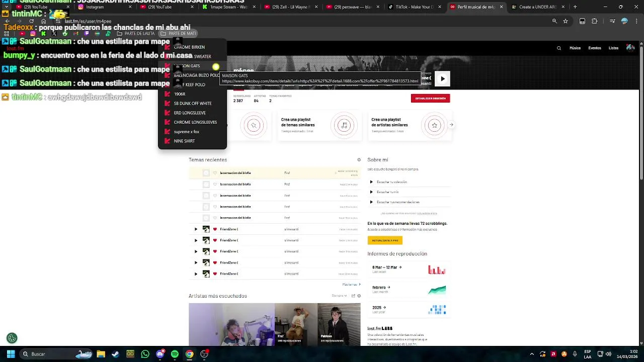Open the MAISON GATS bookmark
This screenshot has width=644, height=362.
(192, 66)
